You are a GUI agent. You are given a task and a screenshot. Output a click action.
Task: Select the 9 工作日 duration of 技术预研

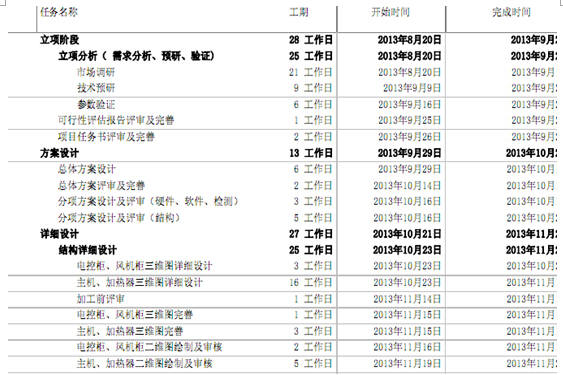pyautogui.click(x=313, y=88)
